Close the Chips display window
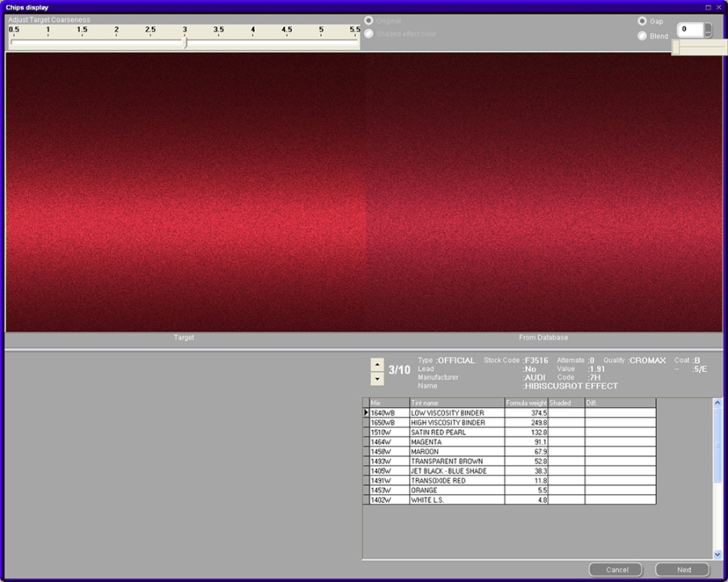 pos(718,6)
